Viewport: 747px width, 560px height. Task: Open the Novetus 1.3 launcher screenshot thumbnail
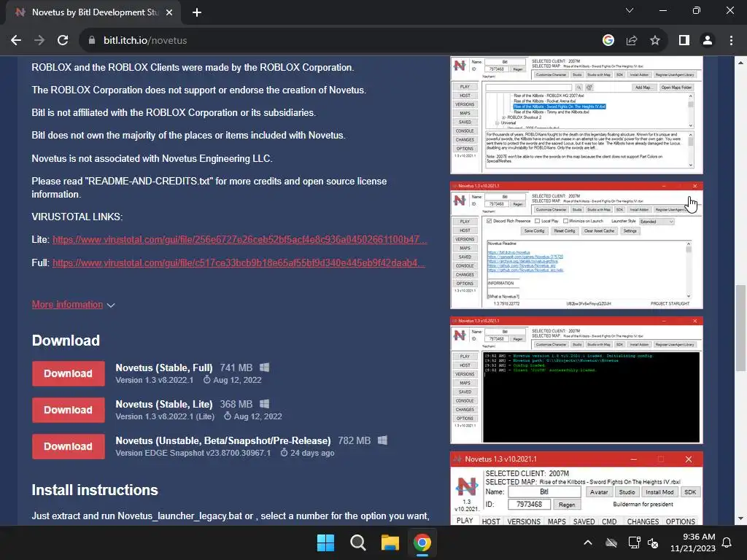pyautogui.click(x=576, y=489)
